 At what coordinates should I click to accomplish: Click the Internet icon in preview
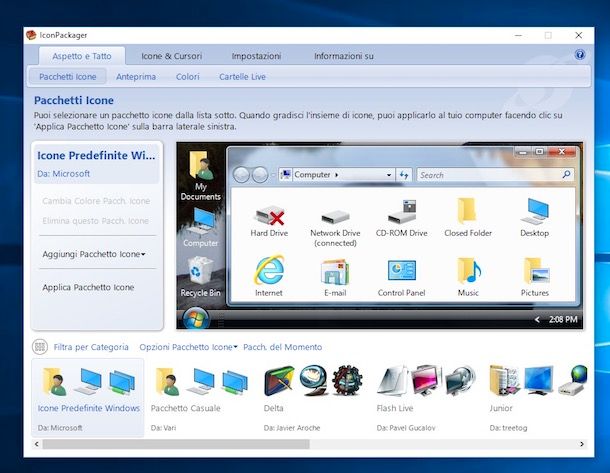tap(268, 271)
